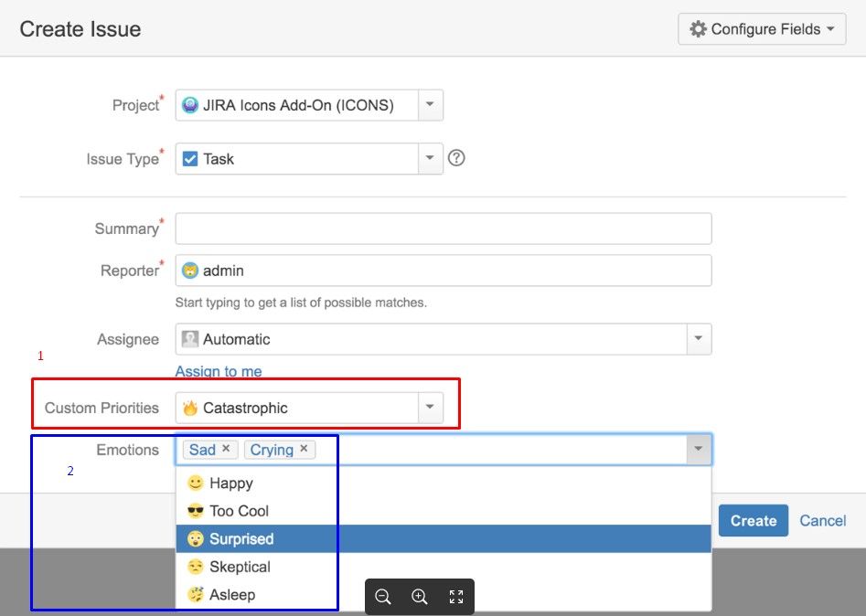Remove the Sad emotion tag

(226, 449)
